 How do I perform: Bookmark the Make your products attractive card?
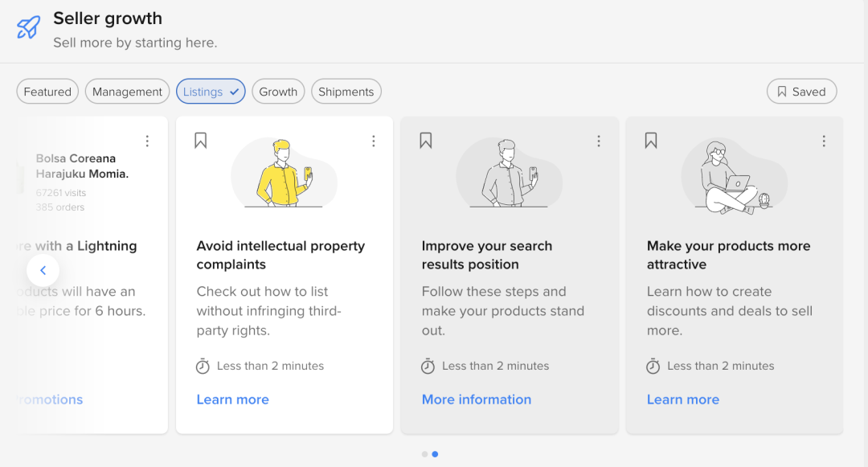(651, 141)
